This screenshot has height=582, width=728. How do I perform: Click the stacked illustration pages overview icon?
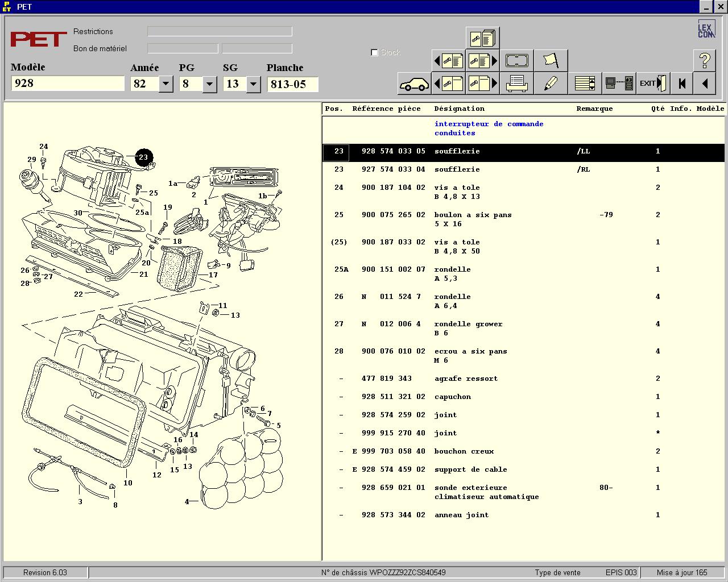pyautogui.click(x=482, y=38)
